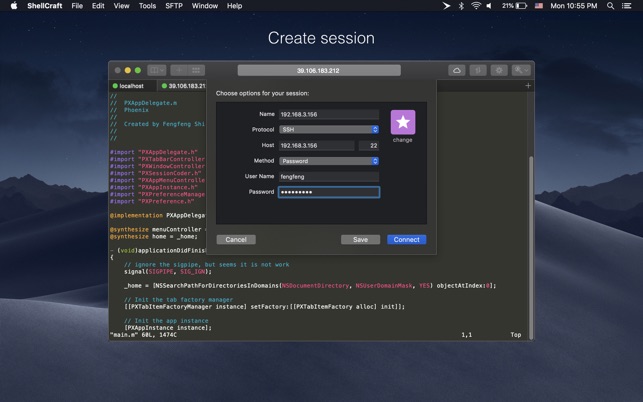Screen dimensions: 643x402
Task: Click the port number field showing 22
Action: point(368,146)
